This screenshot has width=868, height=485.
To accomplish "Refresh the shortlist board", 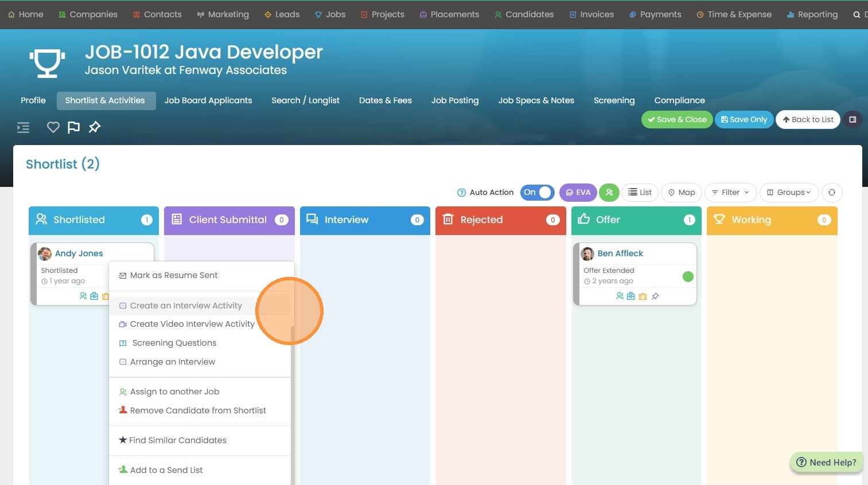I will pyautogui.click(x=832, y=193).
